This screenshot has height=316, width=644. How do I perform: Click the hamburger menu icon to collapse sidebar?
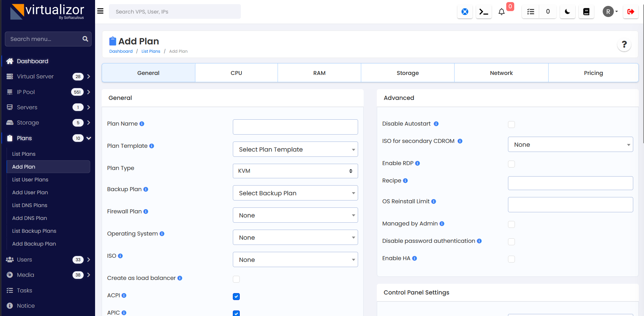(x=100, y=11)
